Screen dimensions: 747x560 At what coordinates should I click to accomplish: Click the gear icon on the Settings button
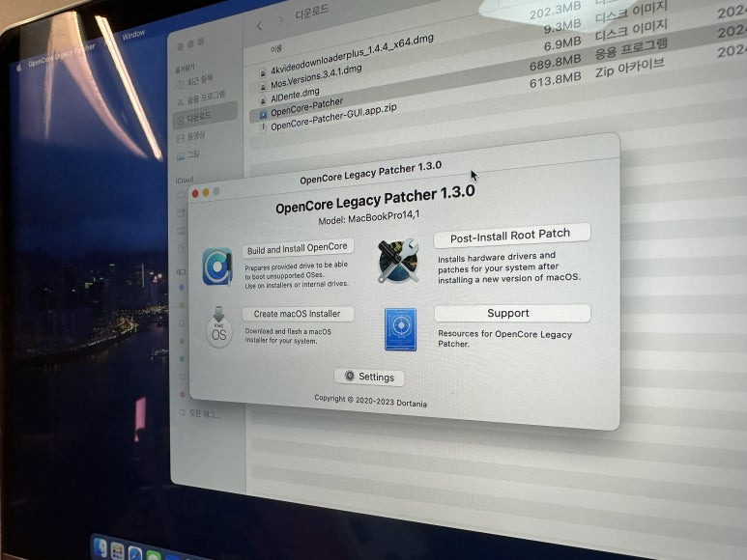click(x=349, y=376)
